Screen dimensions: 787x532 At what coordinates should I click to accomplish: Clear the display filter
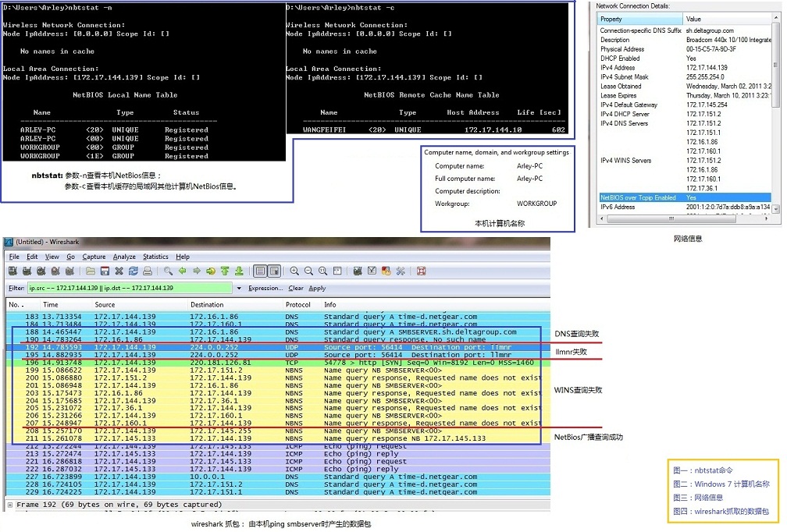click(296, 289)
